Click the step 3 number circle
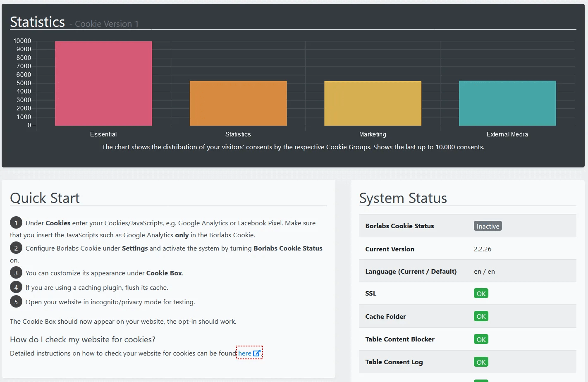 pos(16,273)
